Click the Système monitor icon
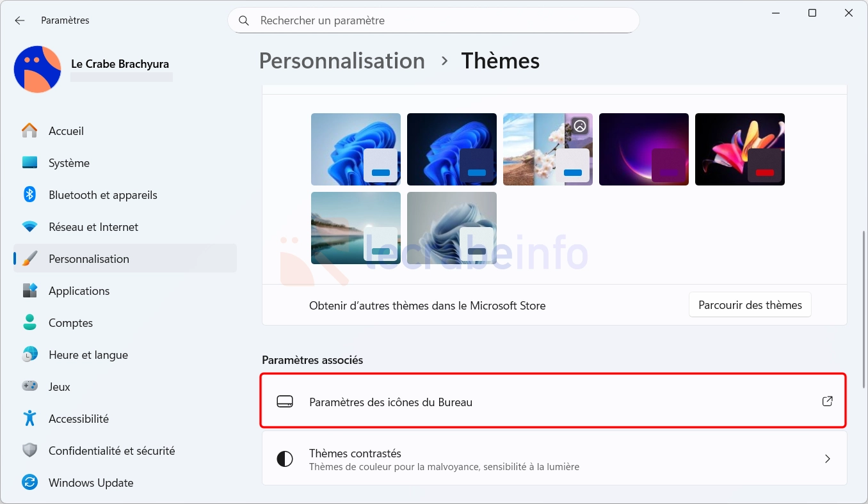Image resolution: width=868 pixels, height=504 pixels. 29,162
